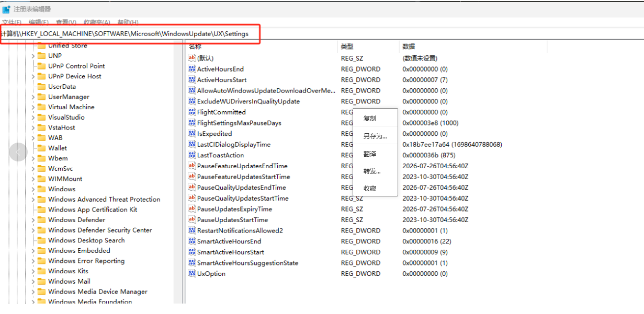Screen dimensions: 644x314
Task: Select 翻译 in the context menu
Action: click(x=375, y=154)
